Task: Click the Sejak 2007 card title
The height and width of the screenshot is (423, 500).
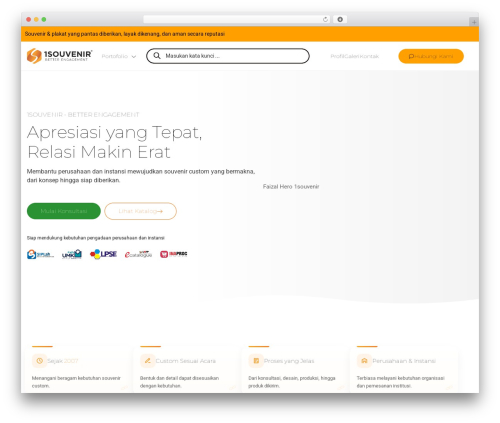Action: (x=63, y=361)
